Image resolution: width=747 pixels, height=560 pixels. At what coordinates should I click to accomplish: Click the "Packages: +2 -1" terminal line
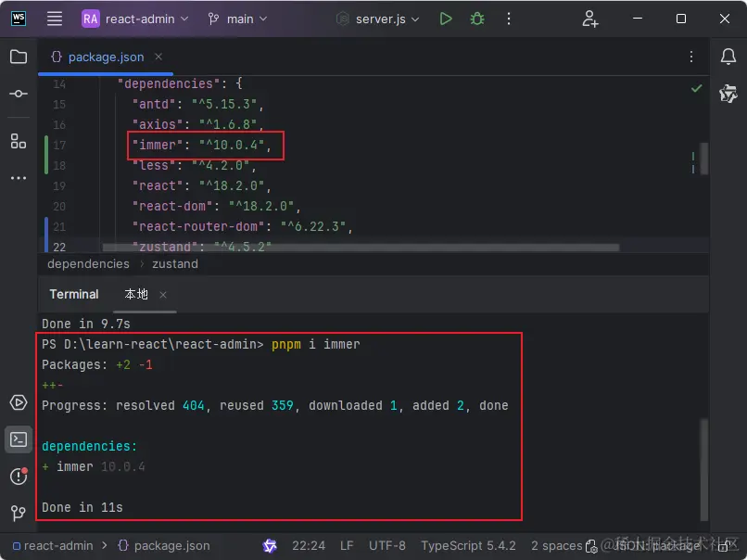pyautogui.click(x=96, y=365)
